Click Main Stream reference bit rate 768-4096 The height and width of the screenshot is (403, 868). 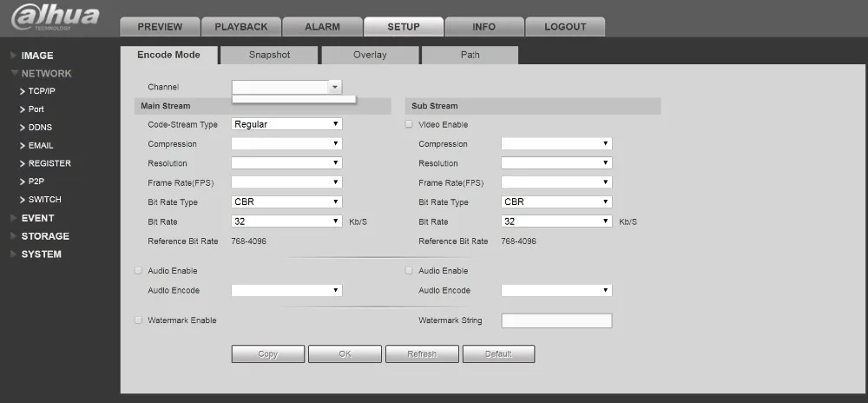click(x=248, y=241)
